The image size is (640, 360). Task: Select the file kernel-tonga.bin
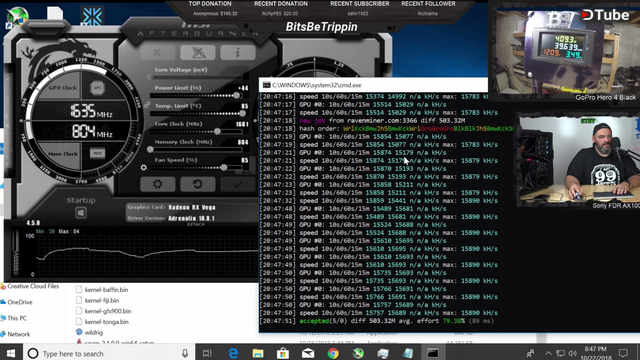click(102, 322)
